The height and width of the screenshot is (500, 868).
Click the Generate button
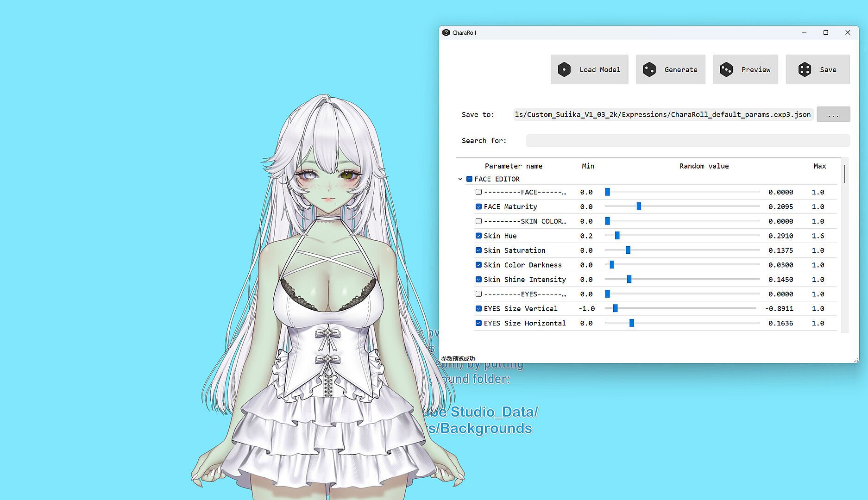[670, 69]
